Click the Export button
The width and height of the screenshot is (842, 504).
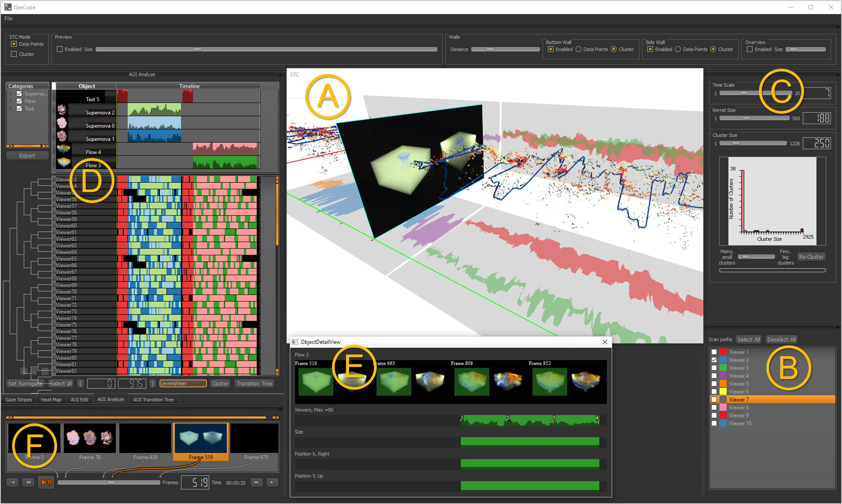[x=27, y=156]
